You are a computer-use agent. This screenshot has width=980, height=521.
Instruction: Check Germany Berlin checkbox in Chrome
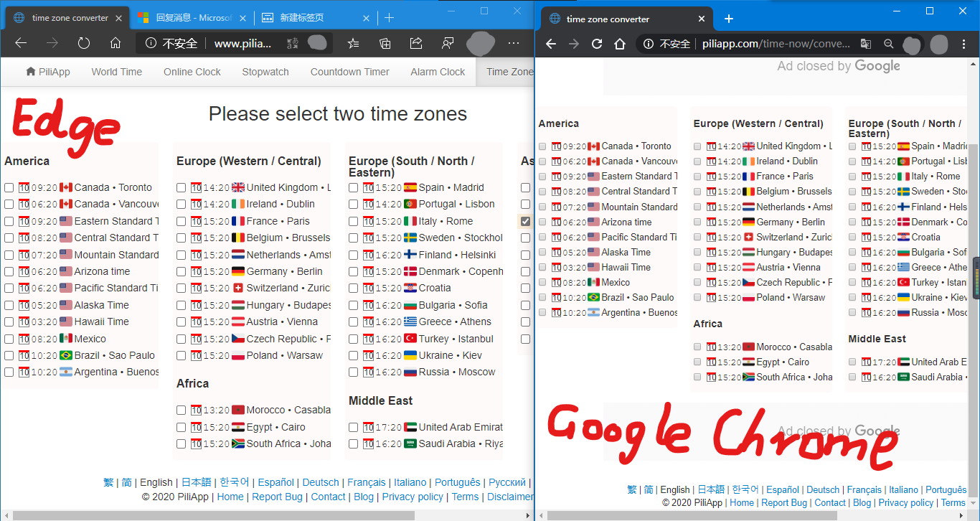697,222
